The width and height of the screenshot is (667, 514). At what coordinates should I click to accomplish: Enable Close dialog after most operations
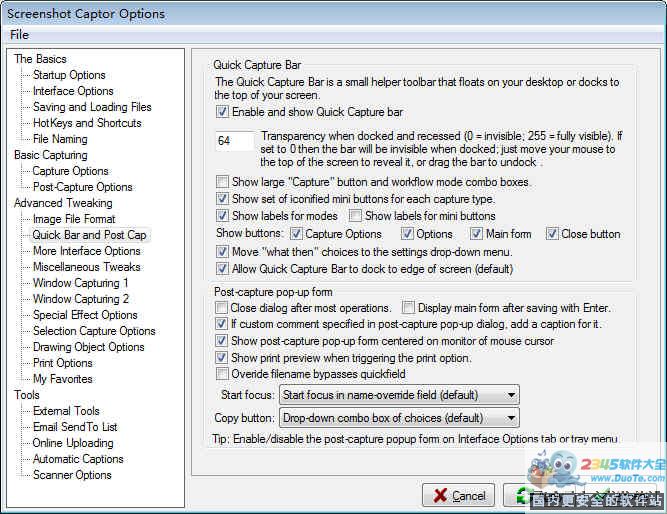pyautogui.click(x=221, y=308)
